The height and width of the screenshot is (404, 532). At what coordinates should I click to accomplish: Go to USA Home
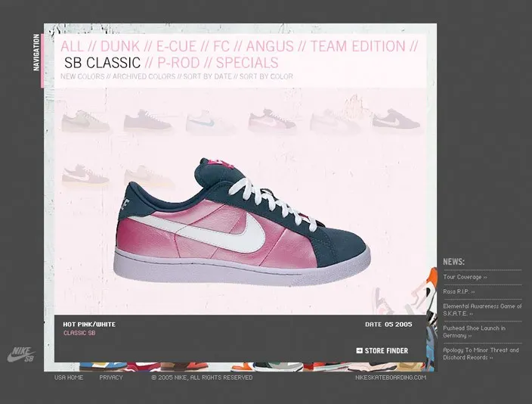click(x=69, y=378)
